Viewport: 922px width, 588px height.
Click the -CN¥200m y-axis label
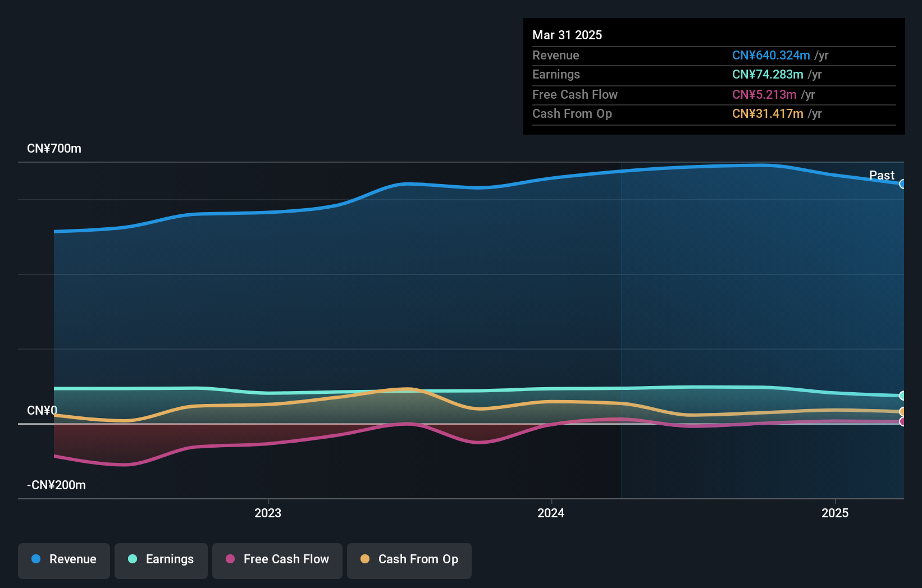[57, 485]
